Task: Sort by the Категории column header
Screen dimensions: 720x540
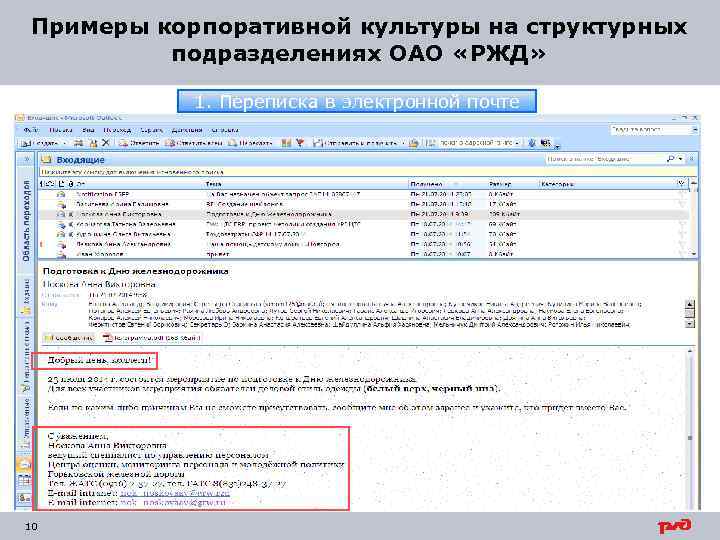Action: [x=557, y=184]
